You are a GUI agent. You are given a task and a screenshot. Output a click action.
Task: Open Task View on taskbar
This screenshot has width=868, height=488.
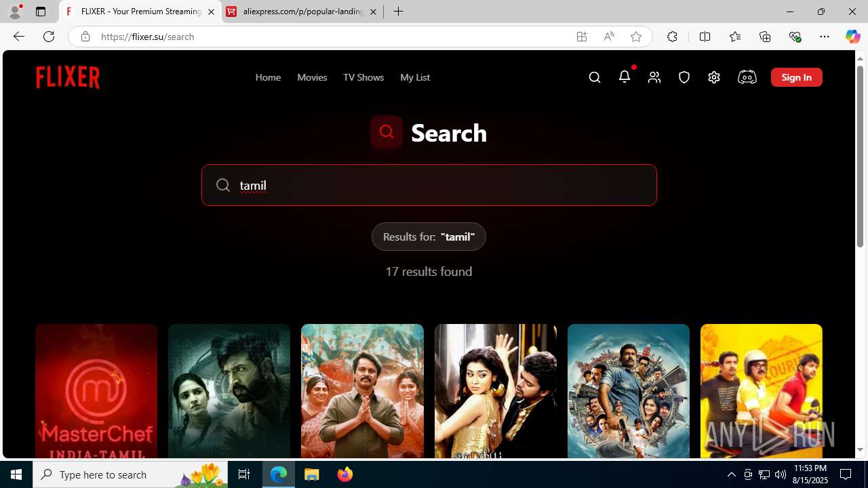coord(244,474)
